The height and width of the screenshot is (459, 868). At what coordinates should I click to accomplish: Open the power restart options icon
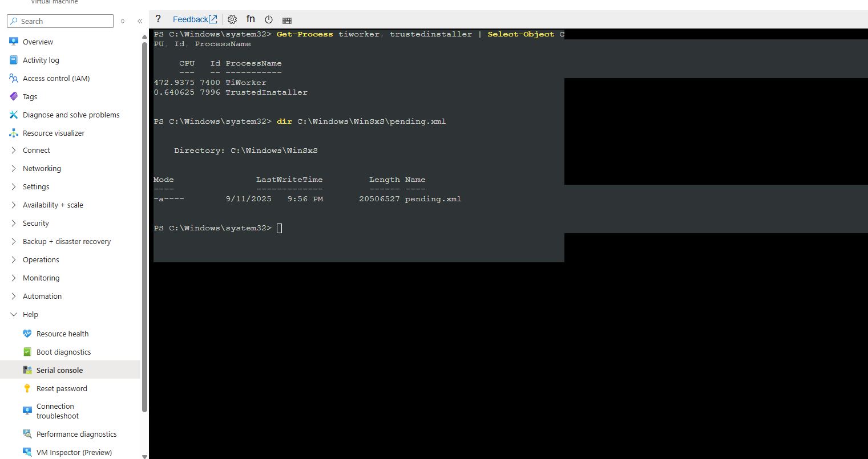(x=269, y=19)
